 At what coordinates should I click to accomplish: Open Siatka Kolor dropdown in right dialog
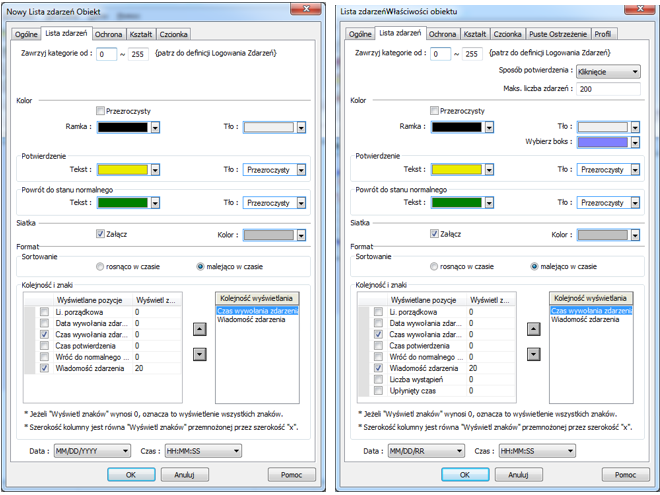coord(636,235)
